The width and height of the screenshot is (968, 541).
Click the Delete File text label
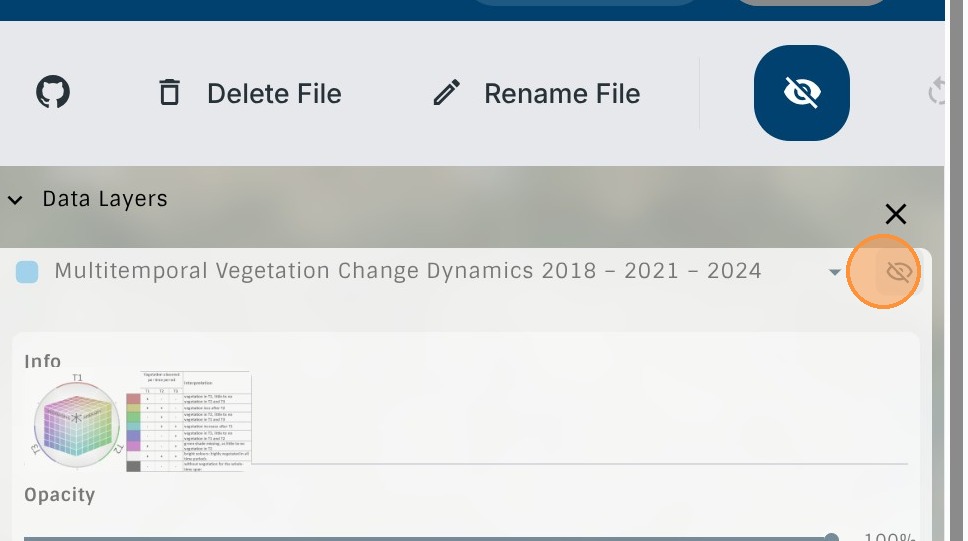[x=274, y=94]
